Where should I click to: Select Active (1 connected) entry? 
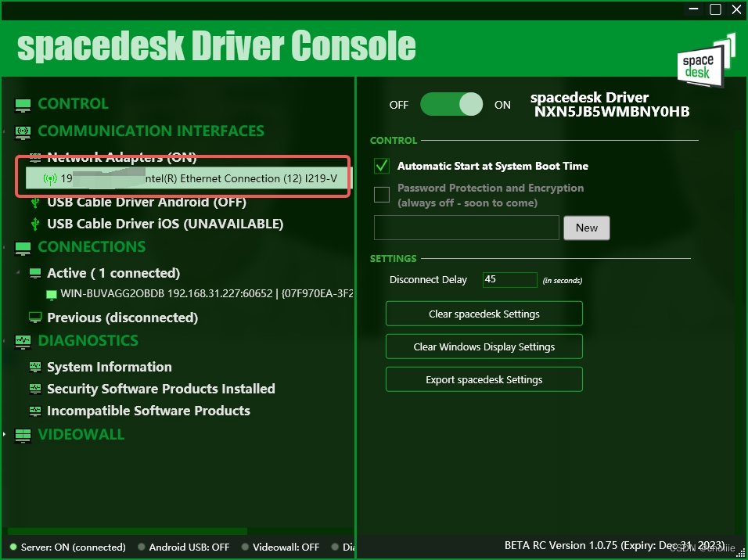tap(113, 273)
